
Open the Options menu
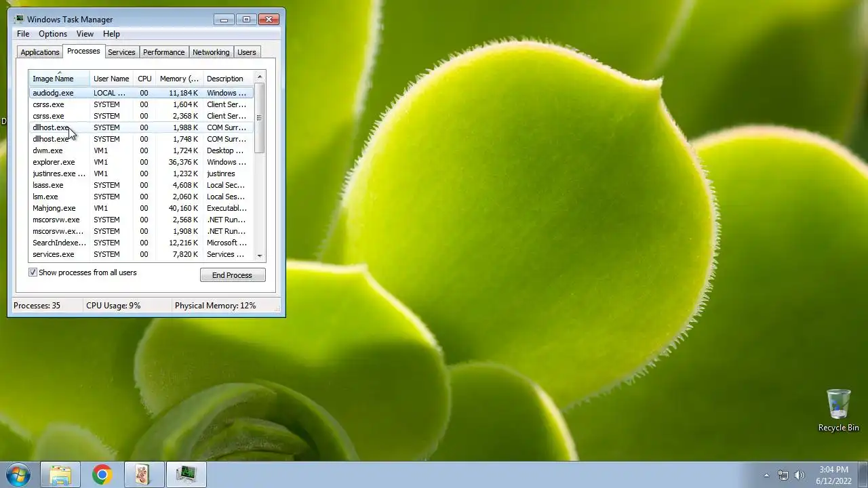point(53,34)
